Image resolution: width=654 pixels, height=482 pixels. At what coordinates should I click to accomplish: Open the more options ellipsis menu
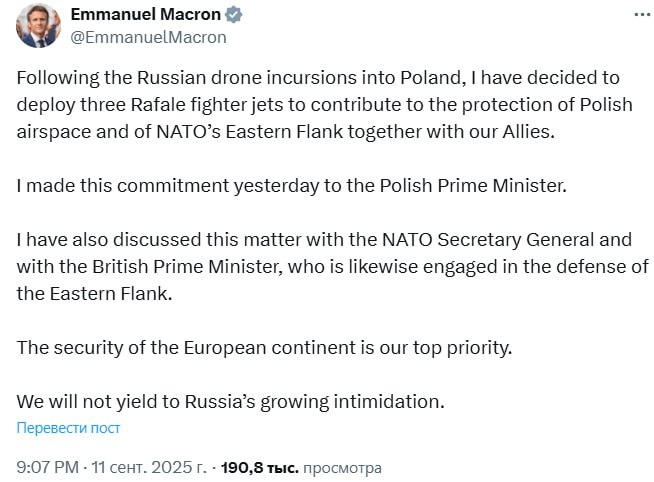click(639, 15)
